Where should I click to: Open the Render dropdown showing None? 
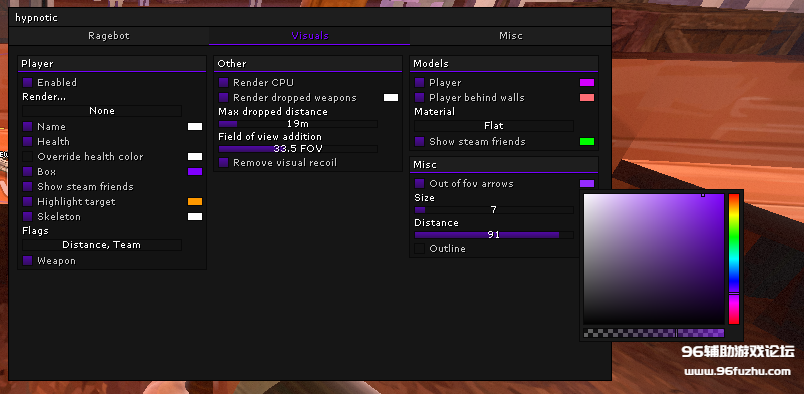coord(102,111)
